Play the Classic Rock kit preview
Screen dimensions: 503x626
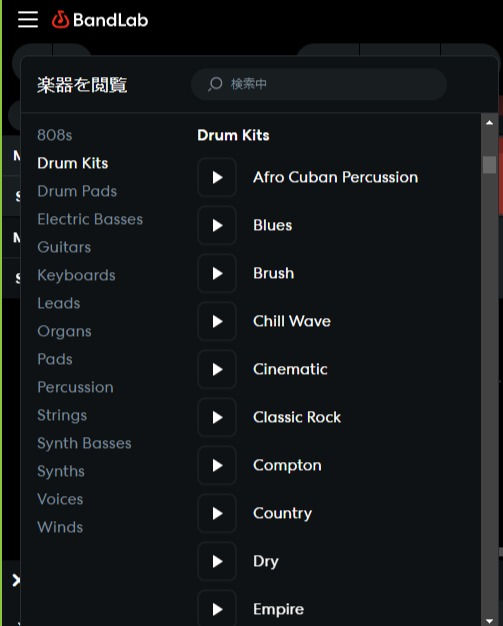217,417
